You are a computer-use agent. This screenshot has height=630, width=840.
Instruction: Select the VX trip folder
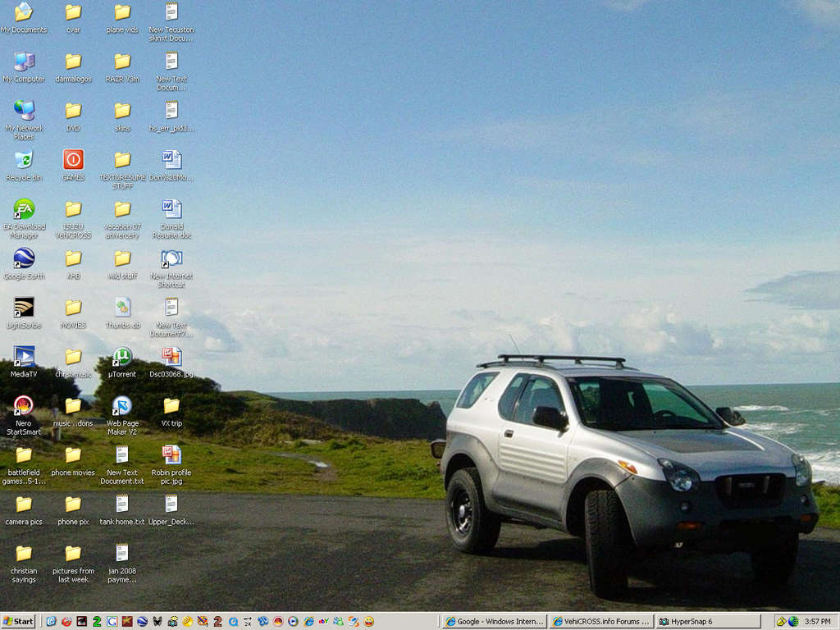tap(171, 412)
